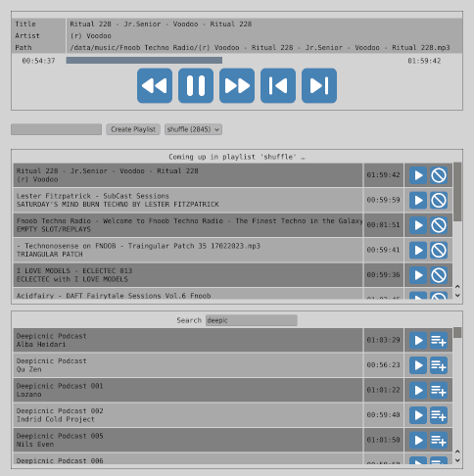Click down arrow of playlist scrollbar
The height and width of the screenshot is (476, 474).
click(x=457, y=295)
